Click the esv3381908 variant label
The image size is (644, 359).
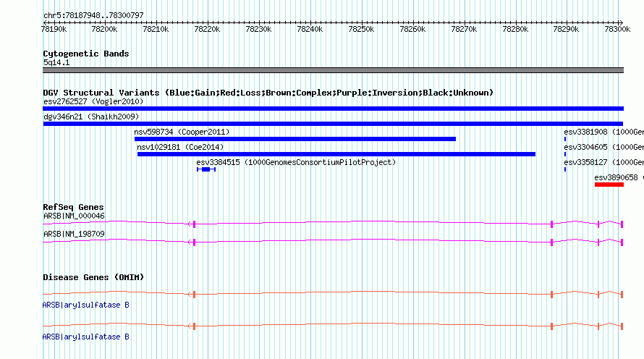(603, 132)
